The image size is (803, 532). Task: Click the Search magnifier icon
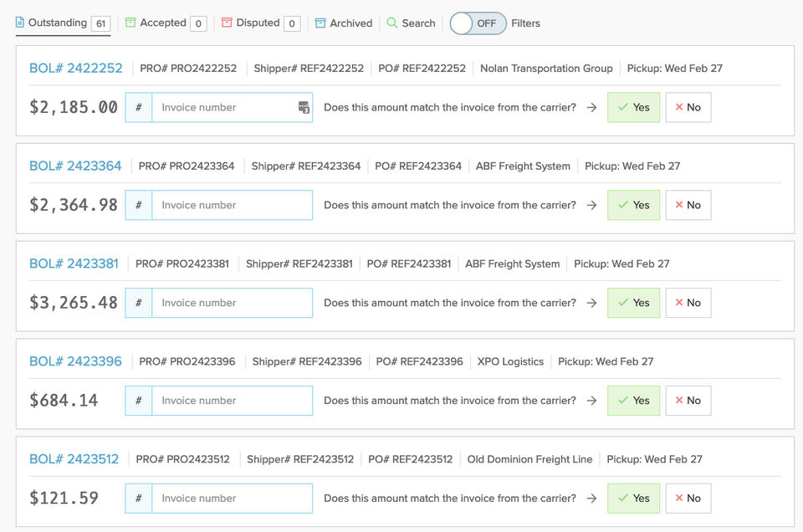click(x=392, y=23)
